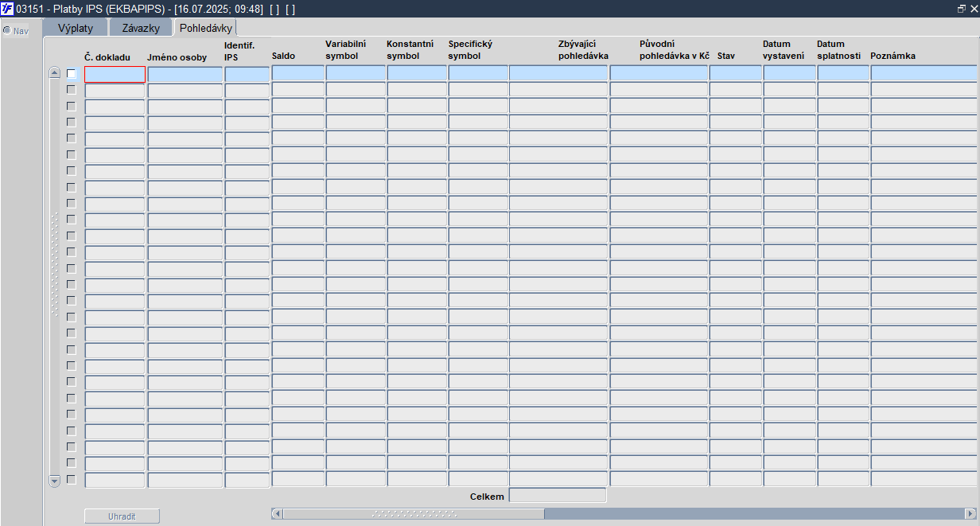Image resolution: width=980 pixels, height=526 pixels.
Task: Click first row's Identif. IPS field
Action: coord(247,74)
